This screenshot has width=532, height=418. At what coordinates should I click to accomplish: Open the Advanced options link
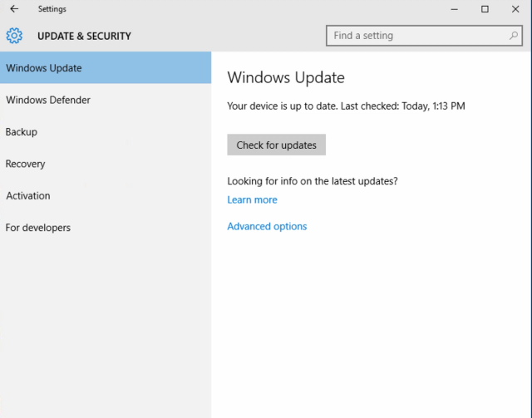point(267,226)
